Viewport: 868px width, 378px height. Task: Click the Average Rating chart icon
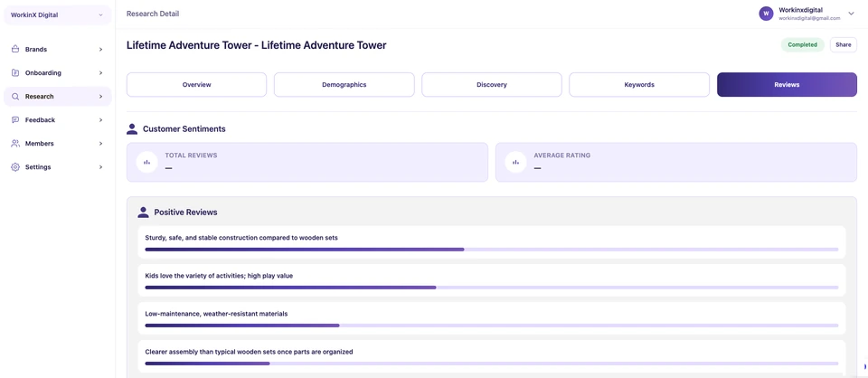516,162
